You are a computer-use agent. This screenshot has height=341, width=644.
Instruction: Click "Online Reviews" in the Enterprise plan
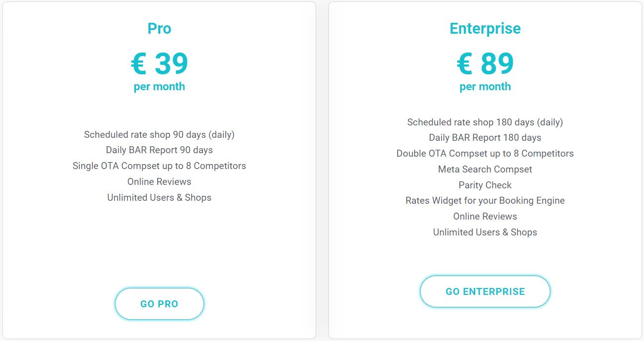485,217
